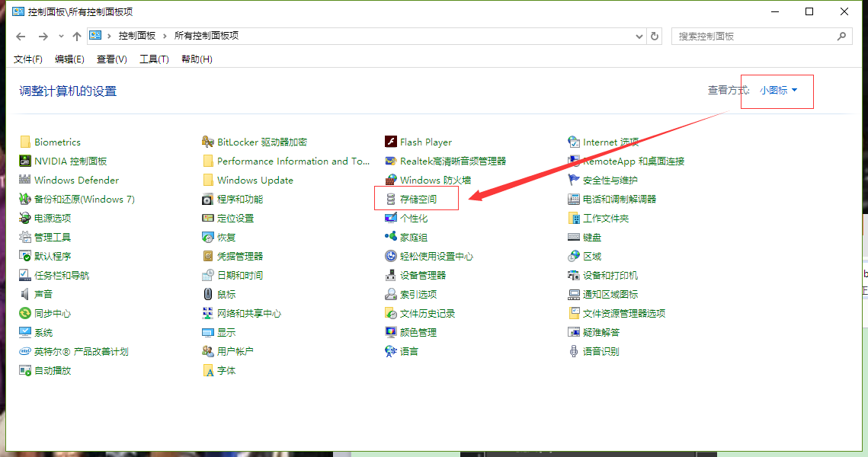Open Windows Update
Image resolution: width=868 pixels, height=457 pixels.
click(x=248, y=180)
